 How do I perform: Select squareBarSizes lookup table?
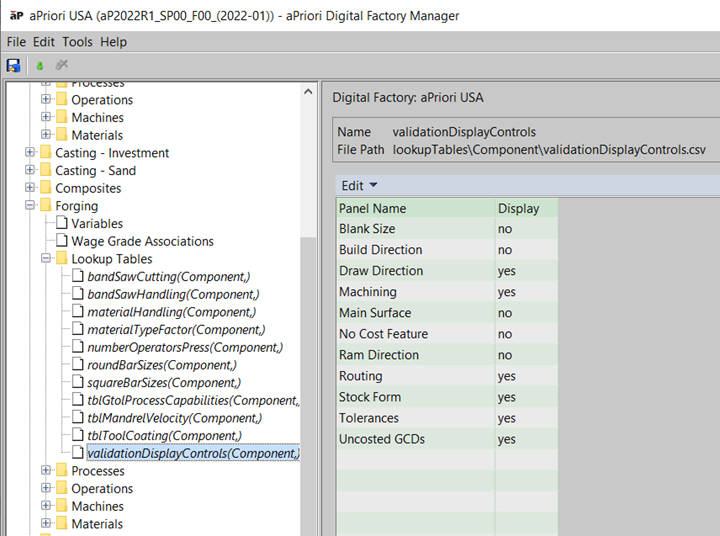164,383
